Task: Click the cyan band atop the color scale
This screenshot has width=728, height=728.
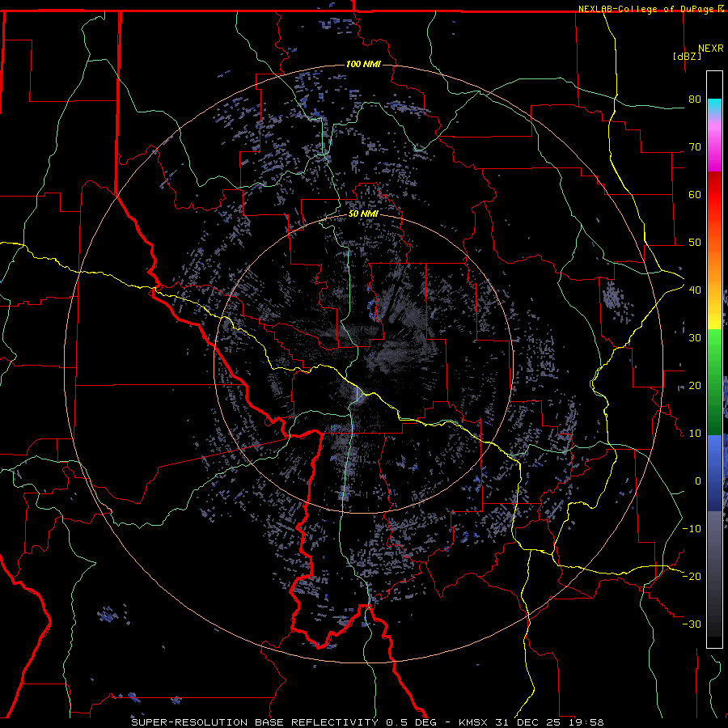Action: point(714,104)
